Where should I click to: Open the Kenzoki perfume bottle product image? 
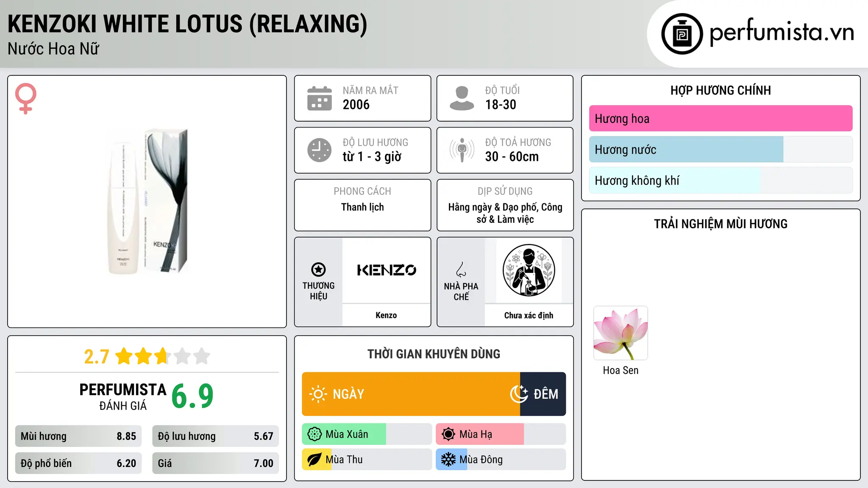coord(147,202)
